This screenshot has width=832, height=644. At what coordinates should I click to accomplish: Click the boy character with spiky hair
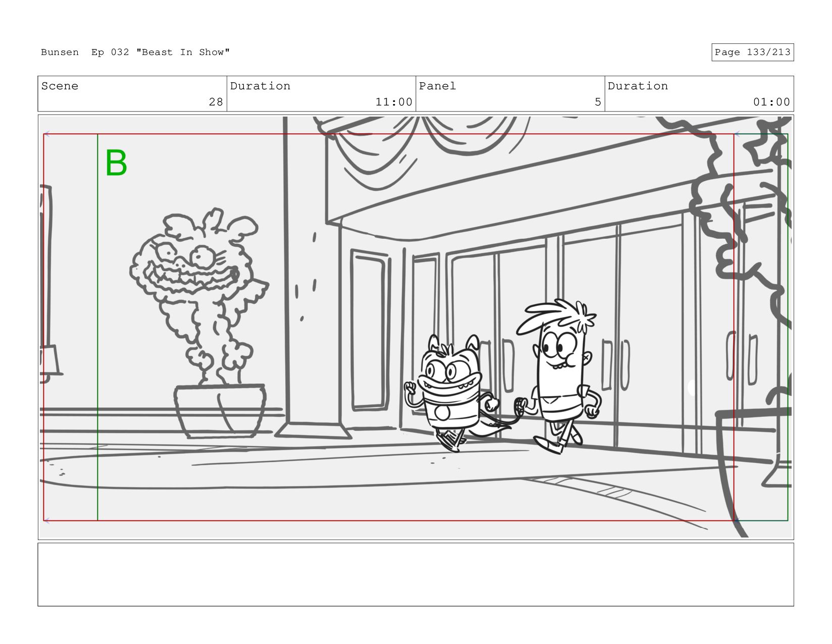558,377
